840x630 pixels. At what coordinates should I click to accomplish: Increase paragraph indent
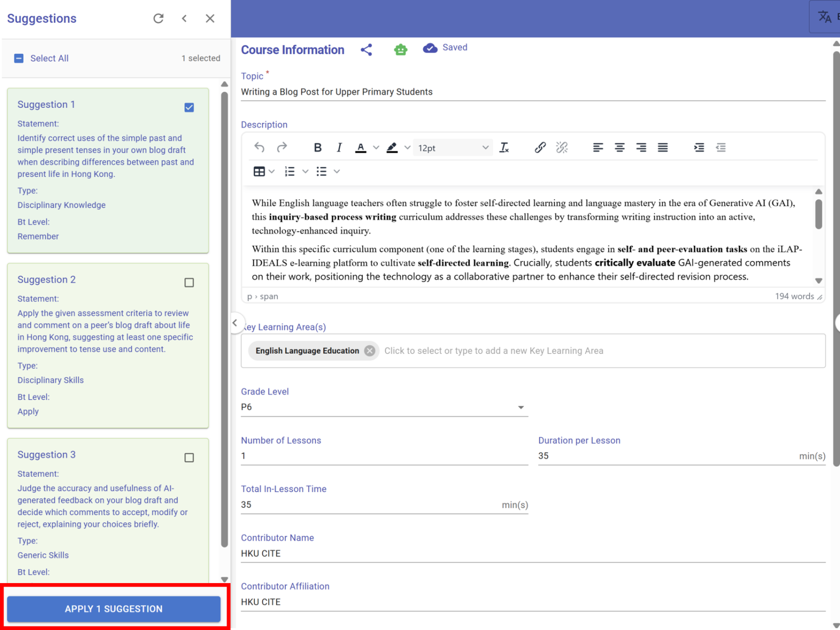(699, 147)
